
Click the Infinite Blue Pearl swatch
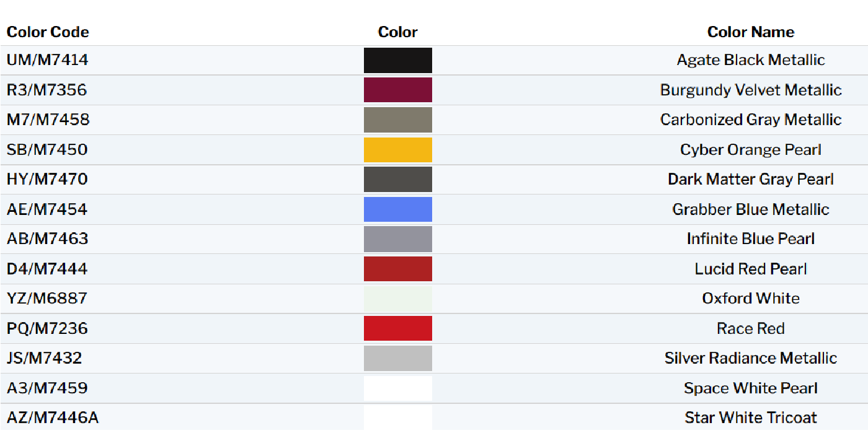[397, 239]
